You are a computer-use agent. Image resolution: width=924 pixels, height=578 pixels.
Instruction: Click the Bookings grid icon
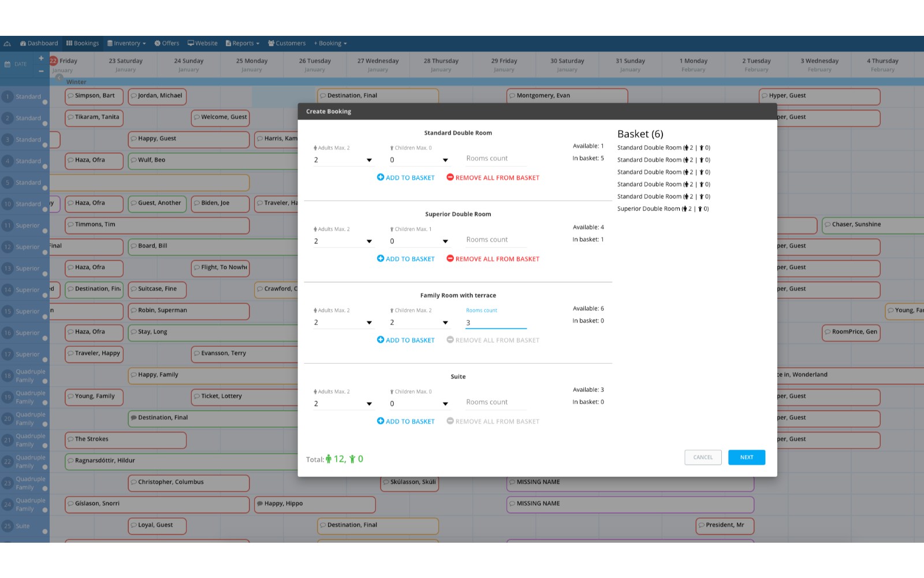[69, 43]
